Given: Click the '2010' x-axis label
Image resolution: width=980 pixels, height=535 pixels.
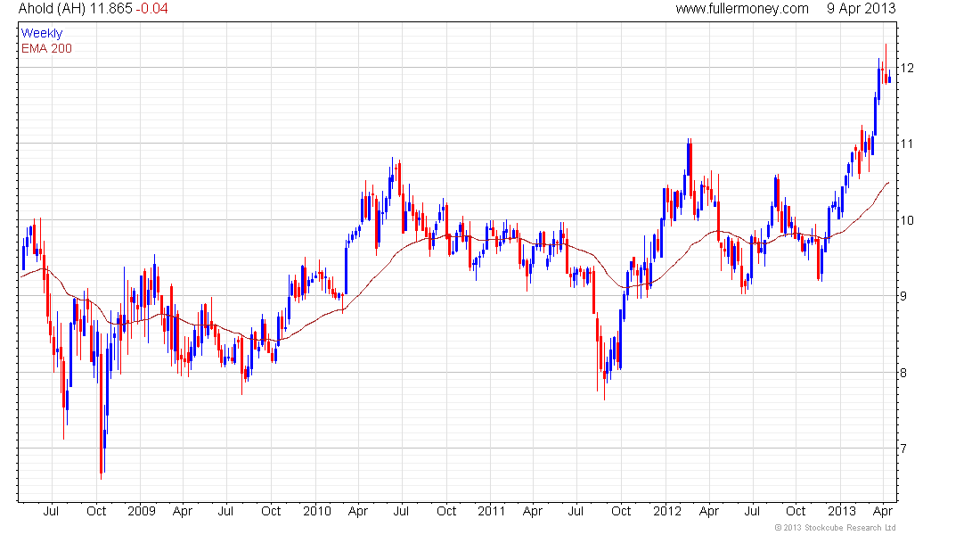Looking at the screenshot, I should click(x=317, y=511).
